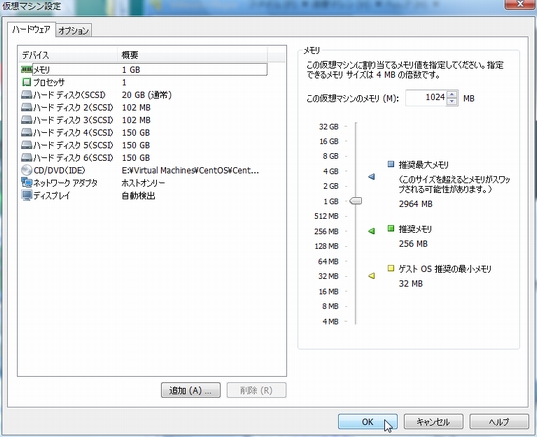
Task: Decrease memory with the spinner down arrow
Action: (x=452, y=101)
